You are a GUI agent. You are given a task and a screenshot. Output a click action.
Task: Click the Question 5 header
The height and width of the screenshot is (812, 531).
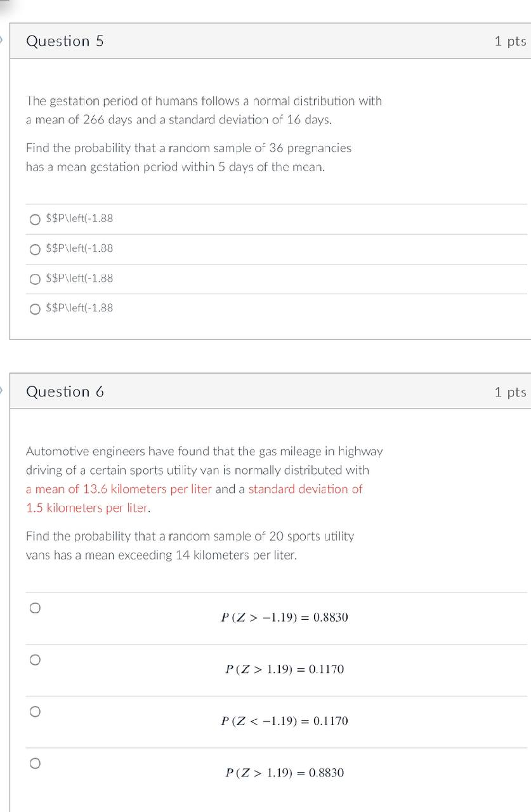click(x=65, y=41)
